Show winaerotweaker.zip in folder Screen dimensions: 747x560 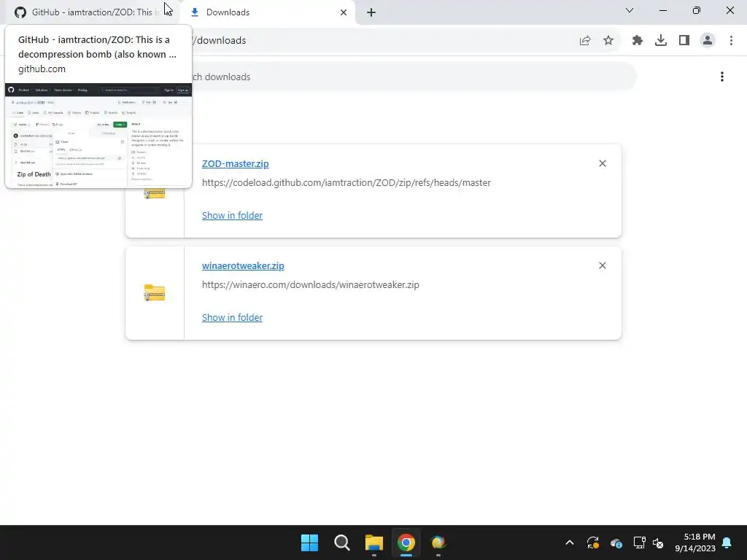pos(232,318)
